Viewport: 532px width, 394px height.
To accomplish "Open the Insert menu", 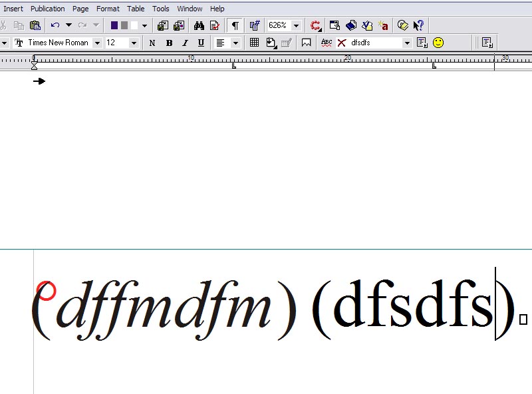I will 13,9.
